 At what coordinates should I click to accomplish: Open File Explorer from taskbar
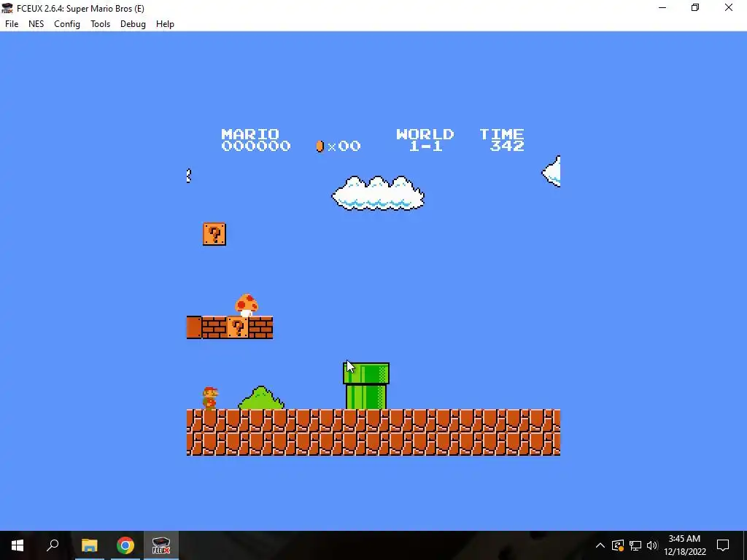[x=89, y=545]
